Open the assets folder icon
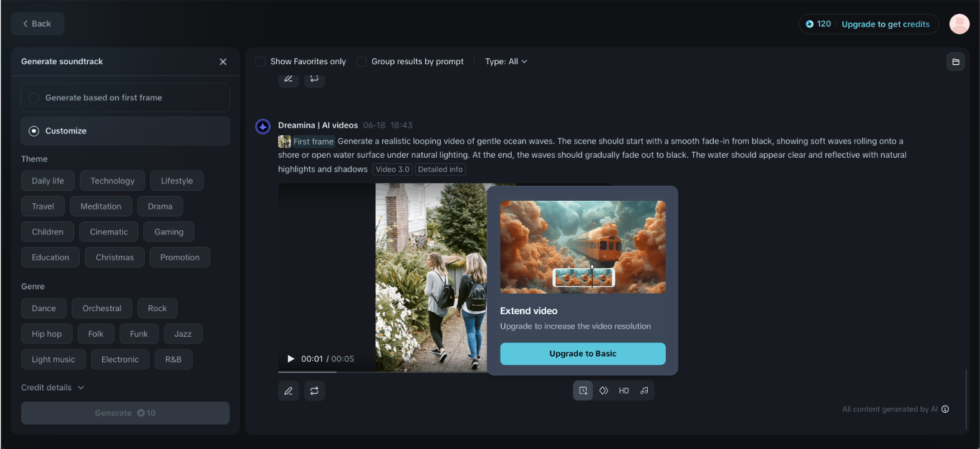Screen dimensions: 980x449 point(956,62)
